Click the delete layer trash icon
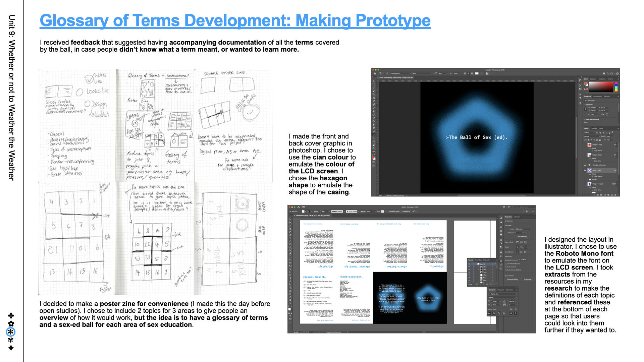 pos(615,195)
